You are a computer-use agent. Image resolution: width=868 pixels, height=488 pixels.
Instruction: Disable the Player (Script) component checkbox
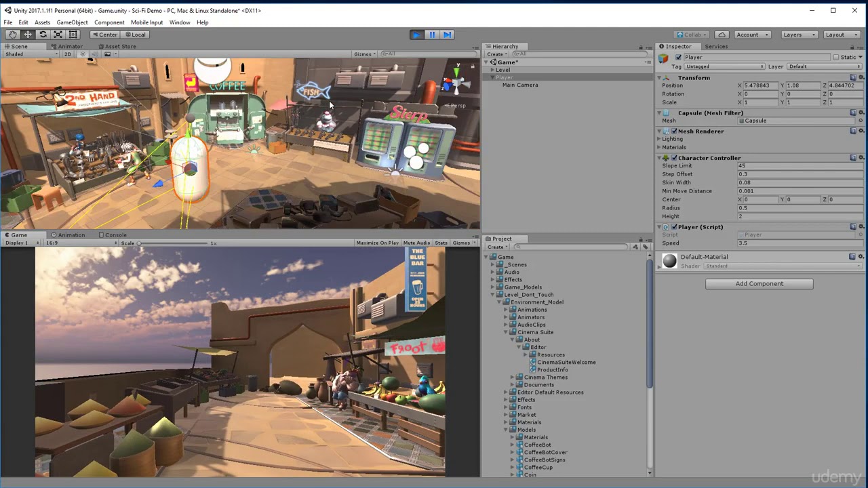674,227
